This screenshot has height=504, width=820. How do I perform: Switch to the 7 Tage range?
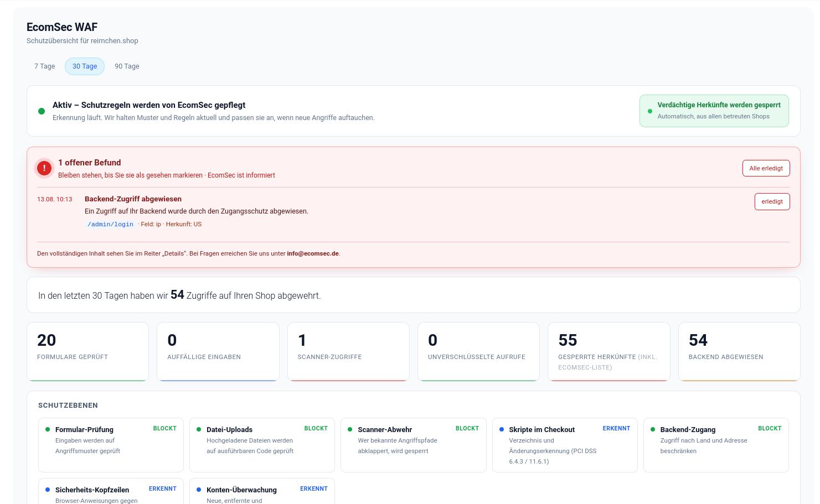click(45, 66)
